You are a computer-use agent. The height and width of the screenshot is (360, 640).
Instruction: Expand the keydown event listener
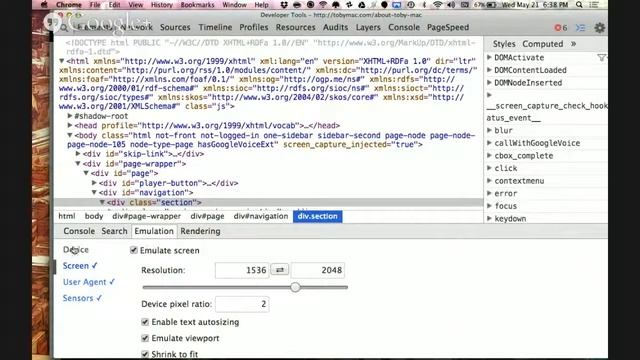tap(489, 218)
